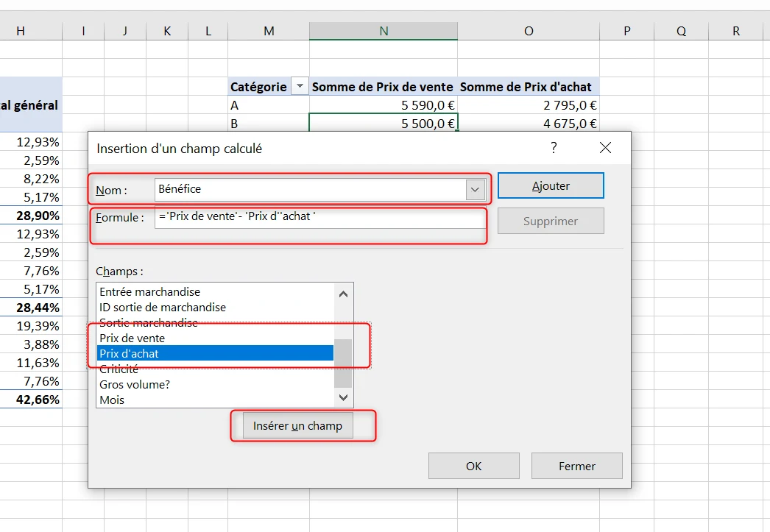Click the Insérer un champ button
770x532 pixels.
click(x=297, y=425)
